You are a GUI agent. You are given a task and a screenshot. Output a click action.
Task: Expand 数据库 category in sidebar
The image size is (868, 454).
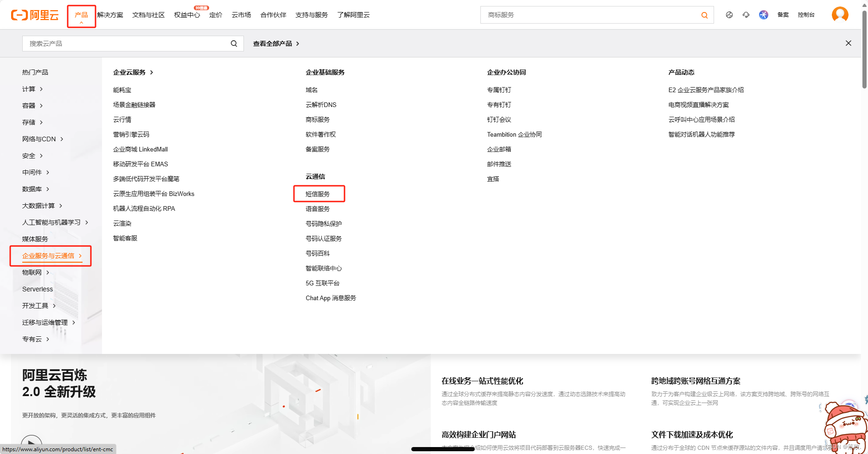(36, 189)
